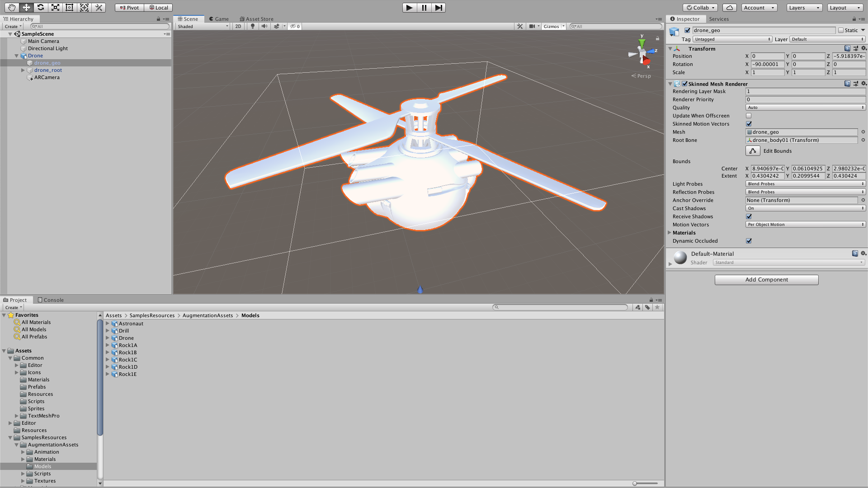Click the Game tab in the viewport
Image resolution: width=868 pixels, height=488 pixels.
221,19
